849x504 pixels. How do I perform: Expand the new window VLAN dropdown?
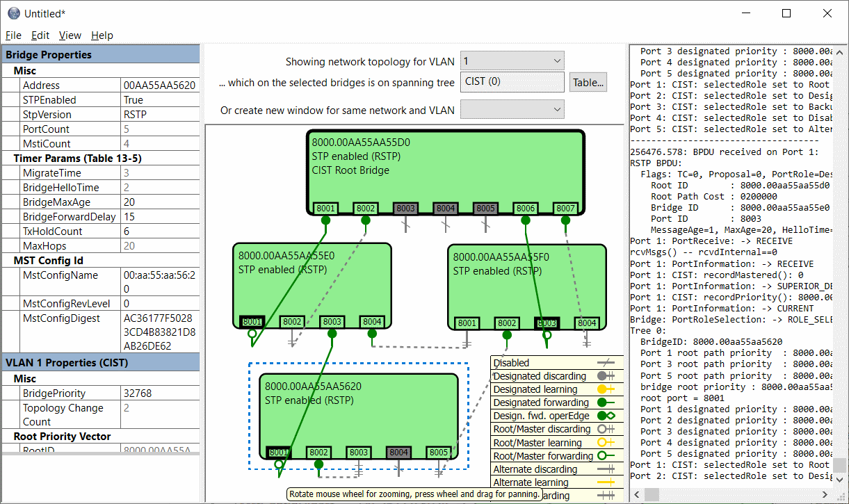pos(512,109)
